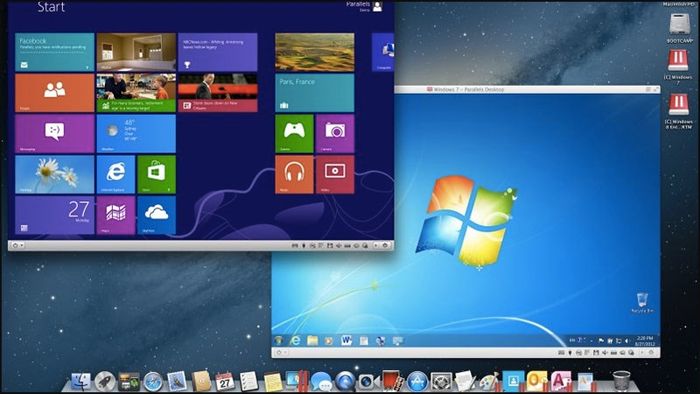This screenshot has height=394, width=700.
Task: Open the power dropdown on the Windows 8 status bar
Action: [x=17, y=245]
